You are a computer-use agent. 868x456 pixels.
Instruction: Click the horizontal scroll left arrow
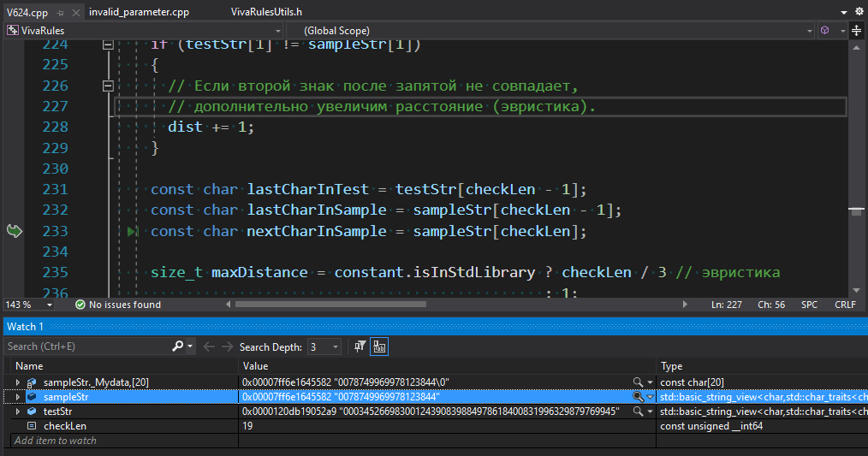228,305
